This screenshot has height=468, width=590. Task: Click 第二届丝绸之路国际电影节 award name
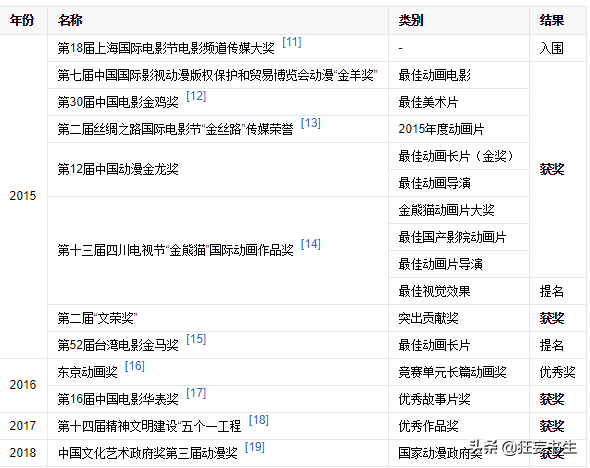[175, 129]
